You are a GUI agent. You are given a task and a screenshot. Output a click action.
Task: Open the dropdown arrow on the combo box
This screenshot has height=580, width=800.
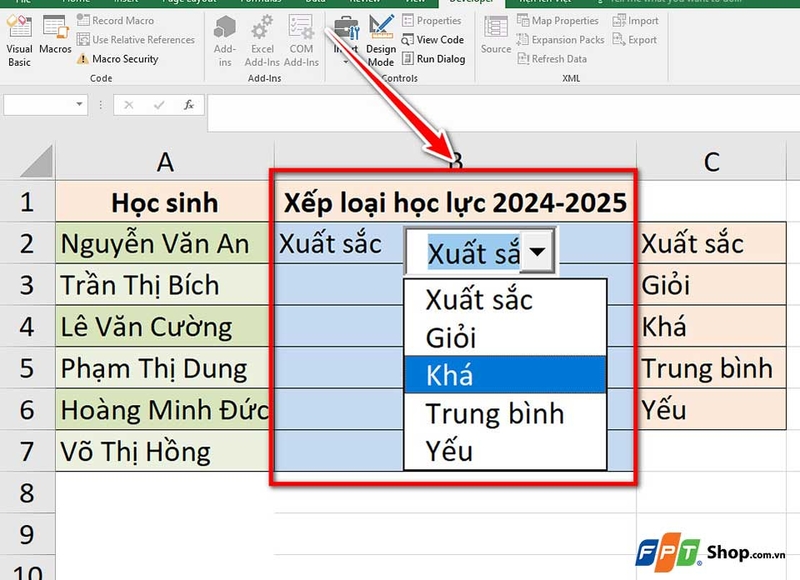tap(535, 251)
